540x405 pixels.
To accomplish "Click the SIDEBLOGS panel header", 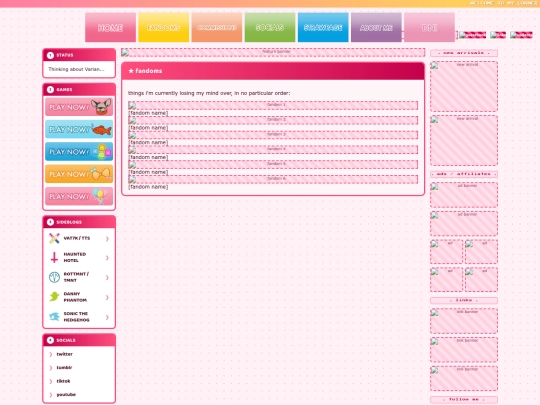I will [x=79, y=222].
